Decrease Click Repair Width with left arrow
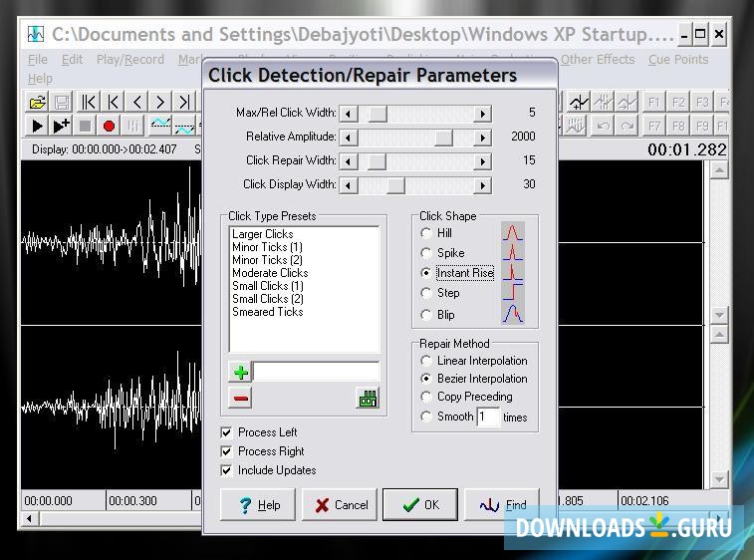Image resolution: width=754 pixels, height=560 pixels. pyautogui.click(x=349, y=161)
